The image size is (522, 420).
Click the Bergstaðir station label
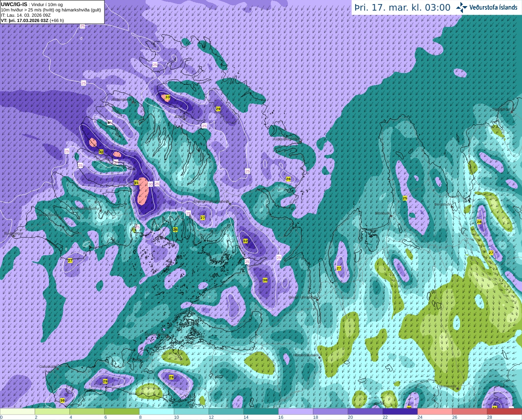point(443,204)
